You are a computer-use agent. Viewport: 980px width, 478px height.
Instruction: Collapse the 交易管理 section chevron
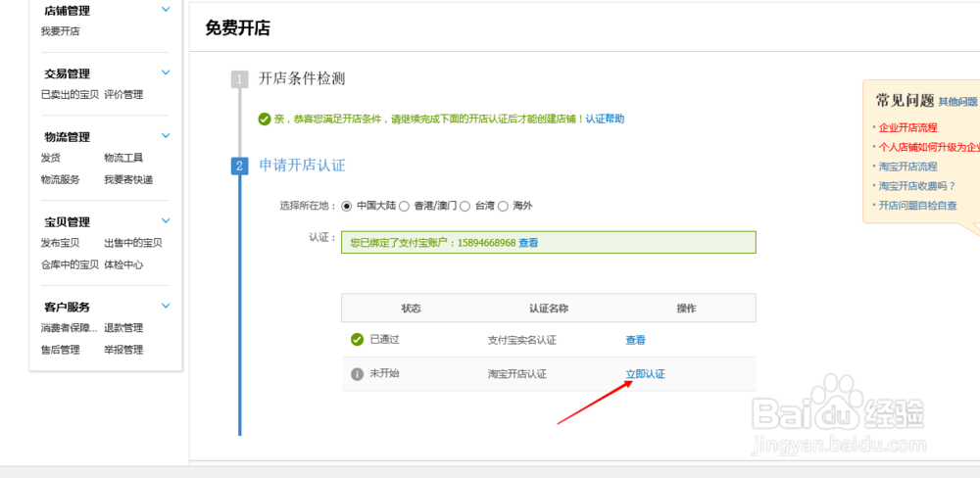(166, 72)
